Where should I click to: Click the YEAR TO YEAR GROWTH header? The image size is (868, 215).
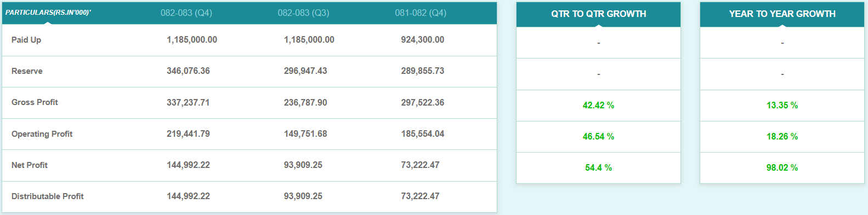click(782, 14)
